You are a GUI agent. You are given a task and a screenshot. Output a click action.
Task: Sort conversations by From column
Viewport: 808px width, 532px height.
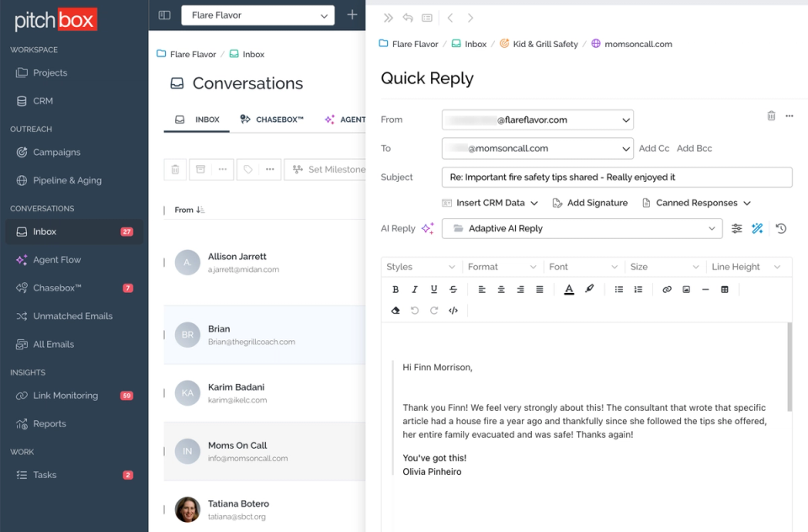(x=189, y=210)
